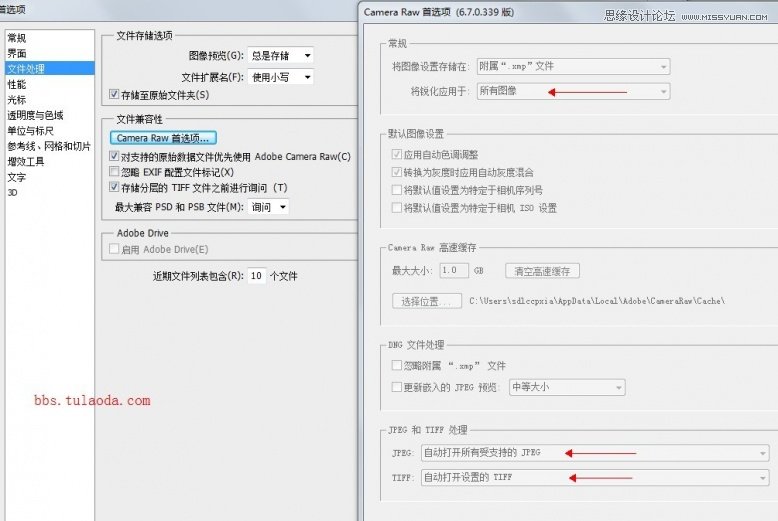Enable 更新嵌入的 JPEG 预览 checkbox

pos(396,387)
